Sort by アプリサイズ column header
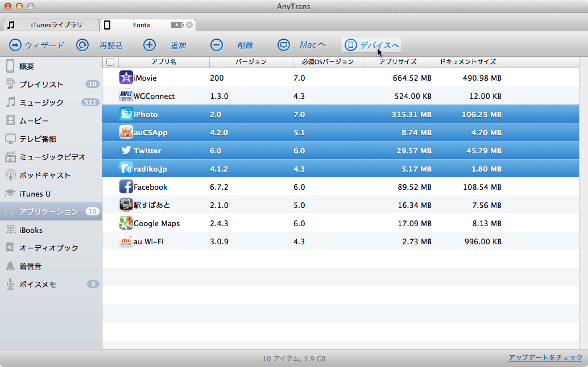The width and height of the screenshot is (588, 367). [x=398, y=62]
